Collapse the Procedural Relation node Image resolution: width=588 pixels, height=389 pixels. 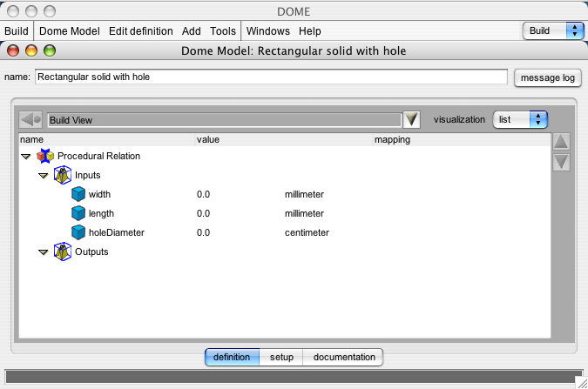coord(26,157)
